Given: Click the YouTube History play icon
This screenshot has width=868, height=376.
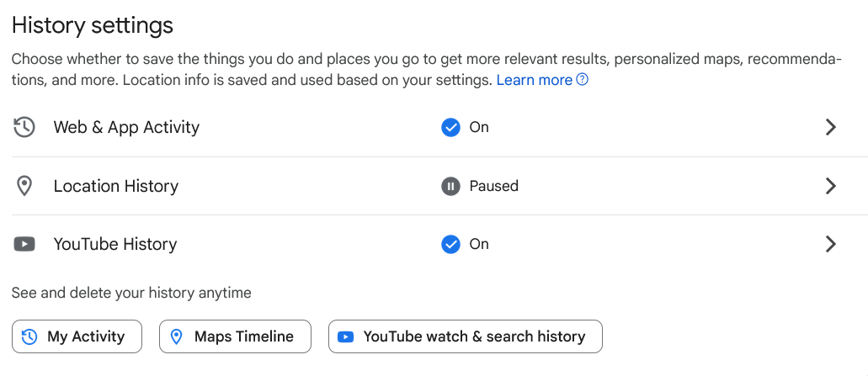Looking at the screenshot, I should tap(24, 245).
